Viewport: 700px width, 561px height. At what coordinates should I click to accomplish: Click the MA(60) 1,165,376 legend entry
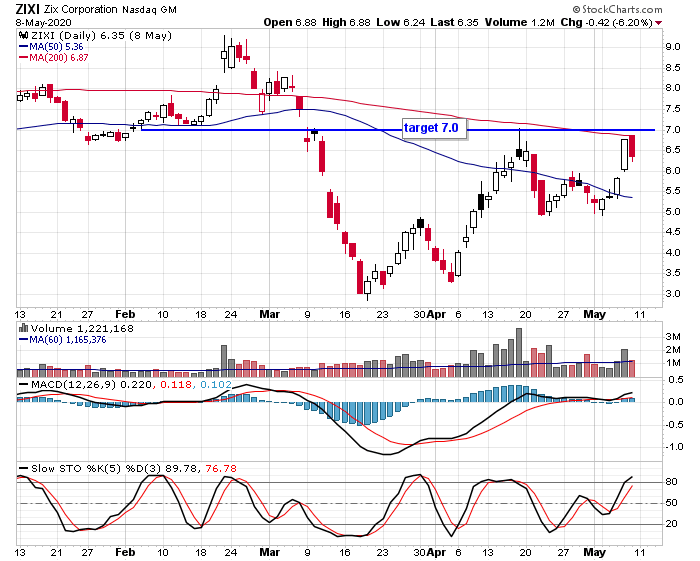coord(62,340)
